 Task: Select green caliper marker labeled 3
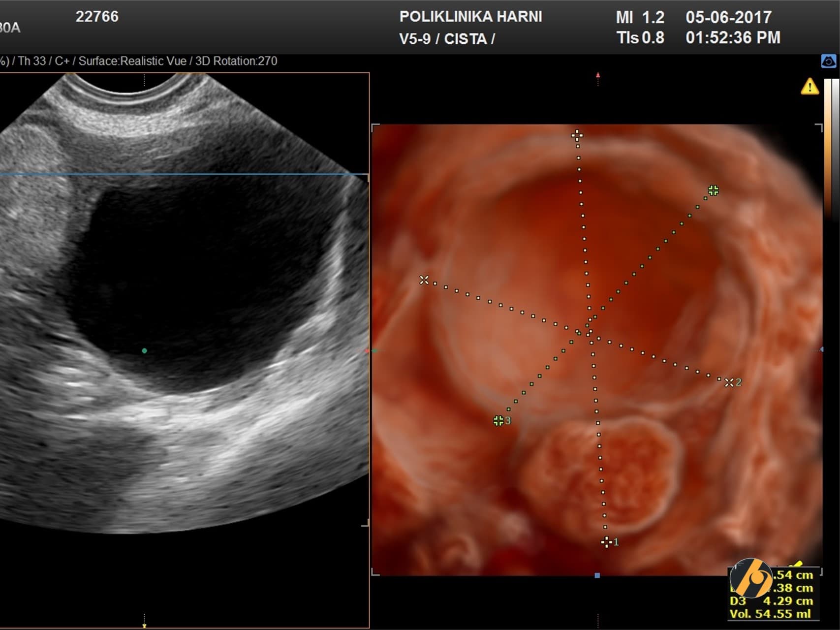[498, 421]
